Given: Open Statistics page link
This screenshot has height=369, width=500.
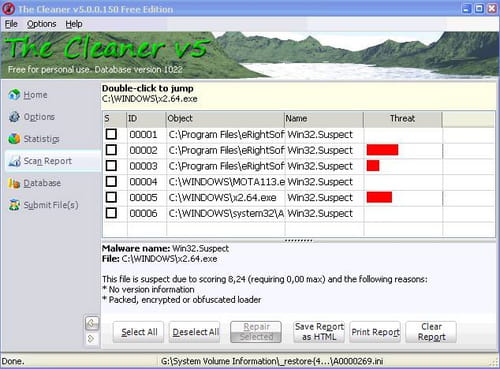Looking at the screenshot, I should coord(41,139).
